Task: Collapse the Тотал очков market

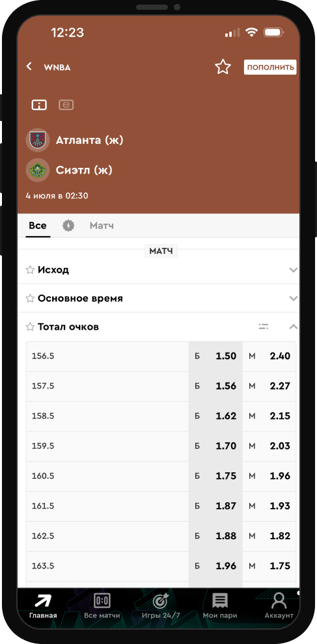Action: [x=293, y=327]
